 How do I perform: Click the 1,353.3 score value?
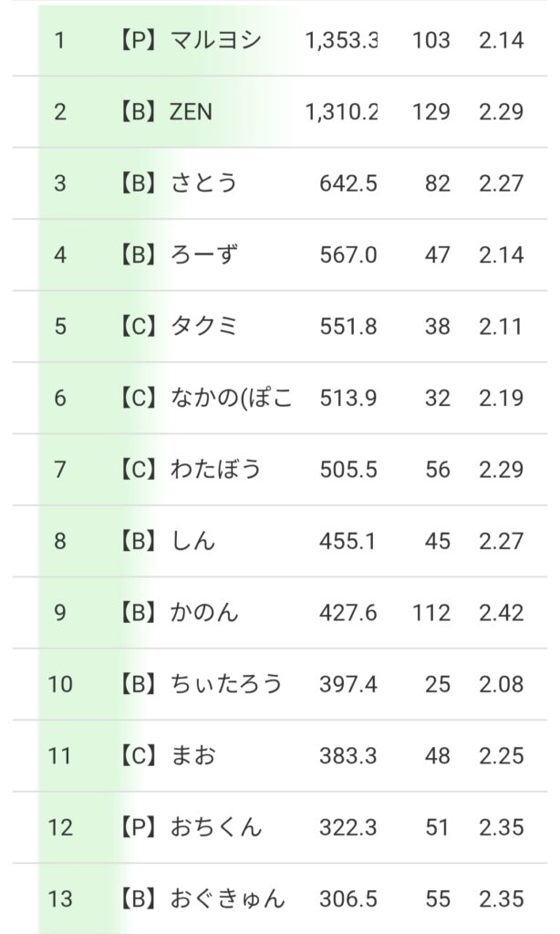pyautogui.click(x=342, y=41)
